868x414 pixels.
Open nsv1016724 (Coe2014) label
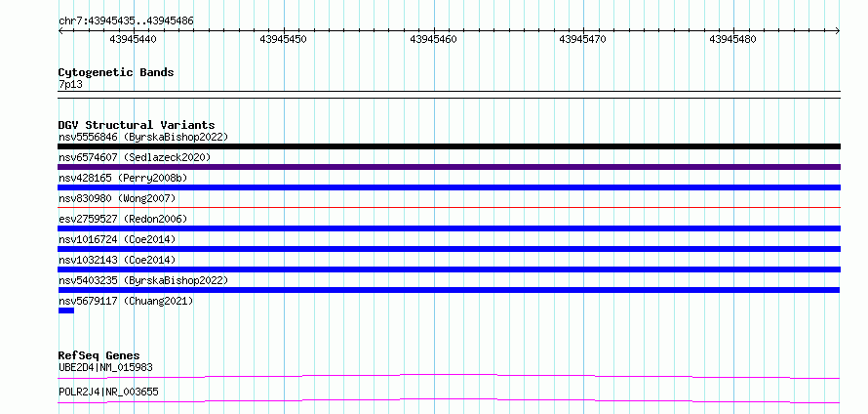[x=117, y=239]
